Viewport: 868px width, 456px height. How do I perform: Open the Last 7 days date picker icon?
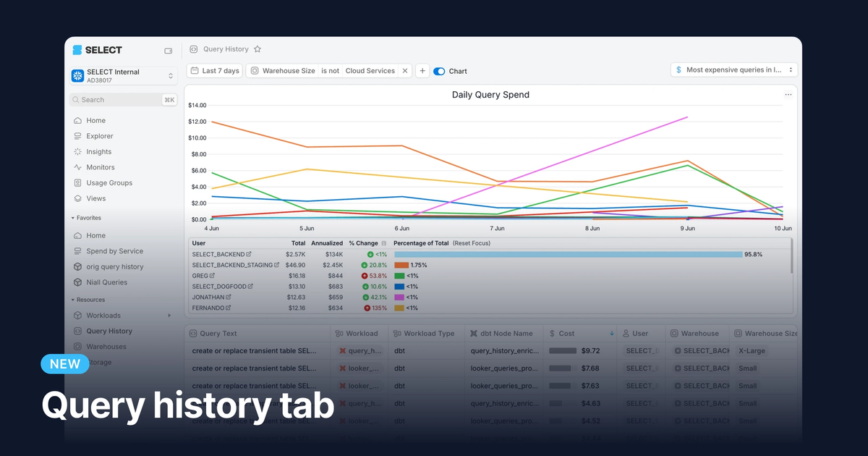tap(194, 70)
